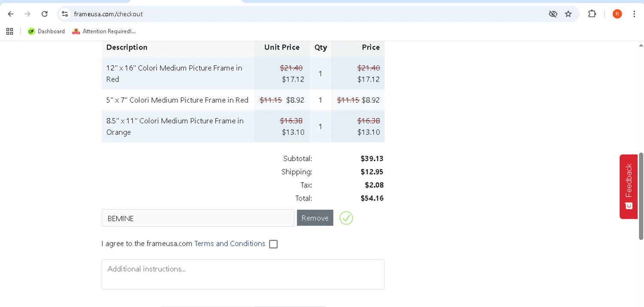Click unit price $8.92 for 5x7 frame
Screen dimensions: 644x307
pos(295,100)
